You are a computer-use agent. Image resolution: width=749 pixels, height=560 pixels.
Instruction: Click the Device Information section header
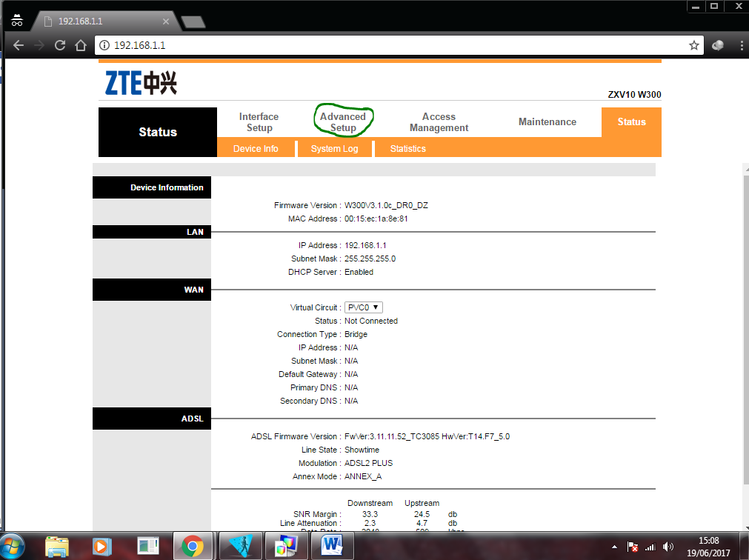152,187
